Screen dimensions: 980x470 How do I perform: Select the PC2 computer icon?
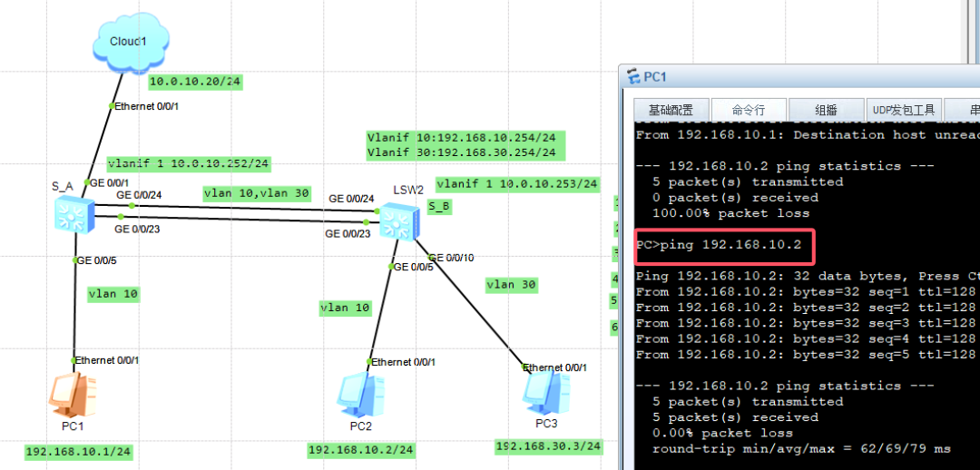pos(361,396)
